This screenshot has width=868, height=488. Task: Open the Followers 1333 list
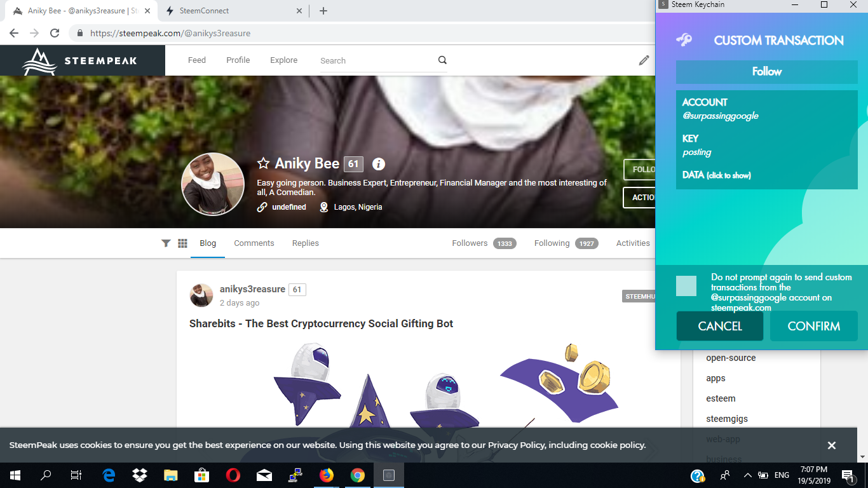(484, 243)
